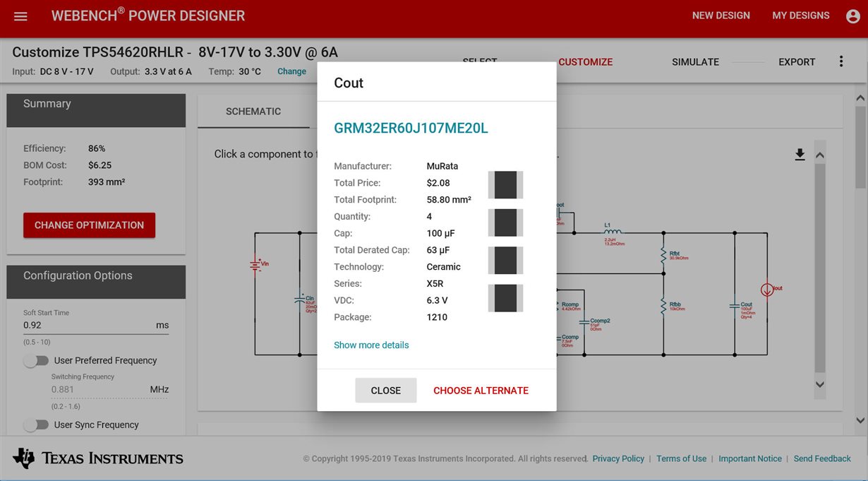Click the Series X5R value
The image size is (868, 481).
pos(436,284)
